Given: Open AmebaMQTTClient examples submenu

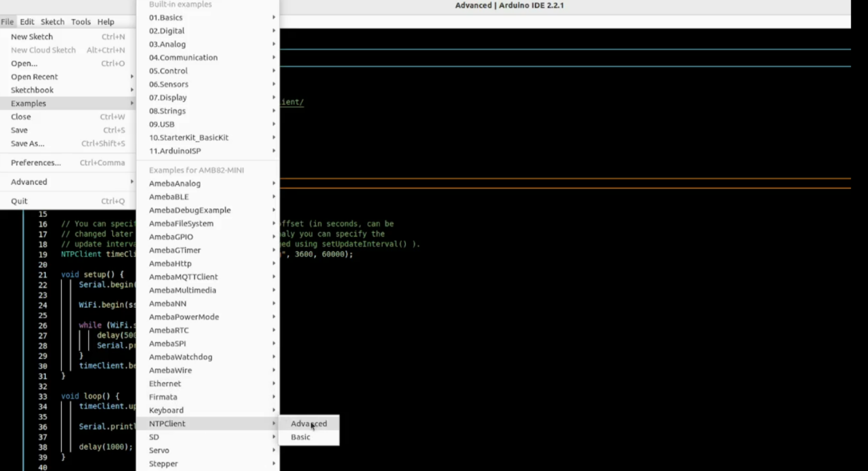Looking at the screenshot, I should (x=208, y=277).
